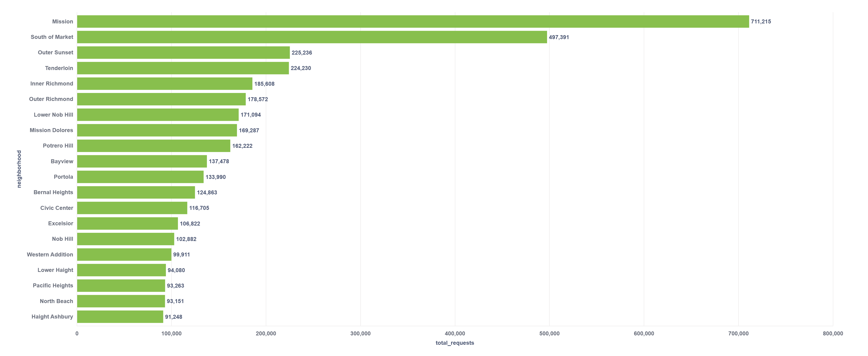Click the 711,215 value label
This screenshot has height=356, width=868.
[x=761, y=22]
